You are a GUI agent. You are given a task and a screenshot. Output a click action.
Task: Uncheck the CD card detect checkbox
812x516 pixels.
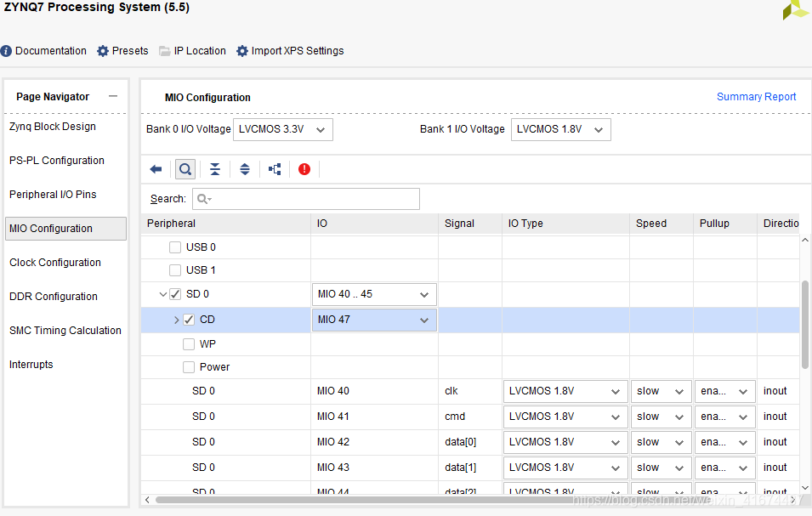point(189,320)
